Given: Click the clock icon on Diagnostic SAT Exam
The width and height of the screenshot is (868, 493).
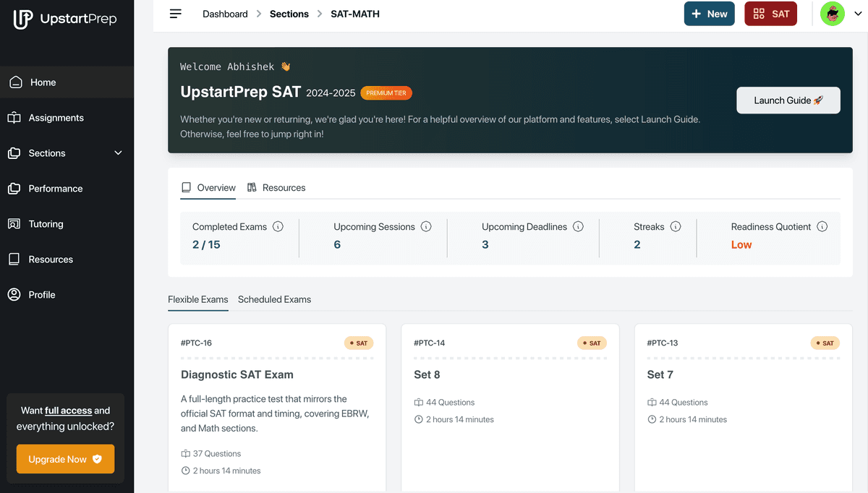Looking at the screenshot, I should (185, 471).
